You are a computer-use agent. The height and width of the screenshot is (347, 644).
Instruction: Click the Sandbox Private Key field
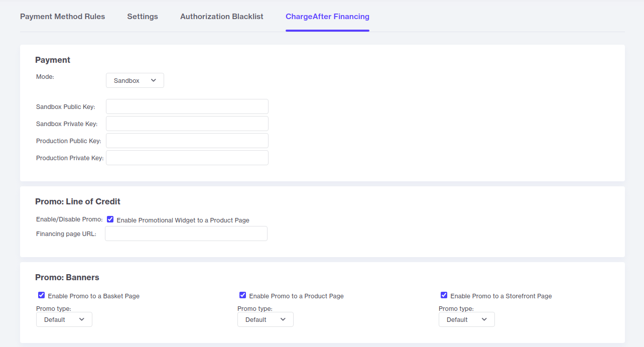187,124
